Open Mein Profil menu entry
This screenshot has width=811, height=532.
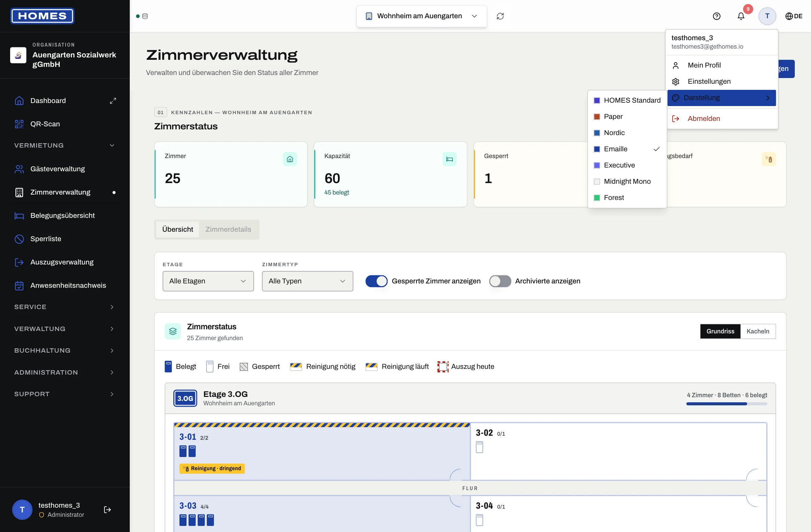(x=721, y=65)
